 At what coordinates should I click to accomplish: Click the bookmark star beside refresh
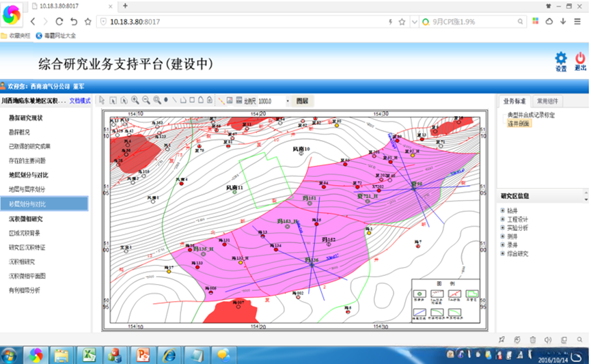coord(88,21)
